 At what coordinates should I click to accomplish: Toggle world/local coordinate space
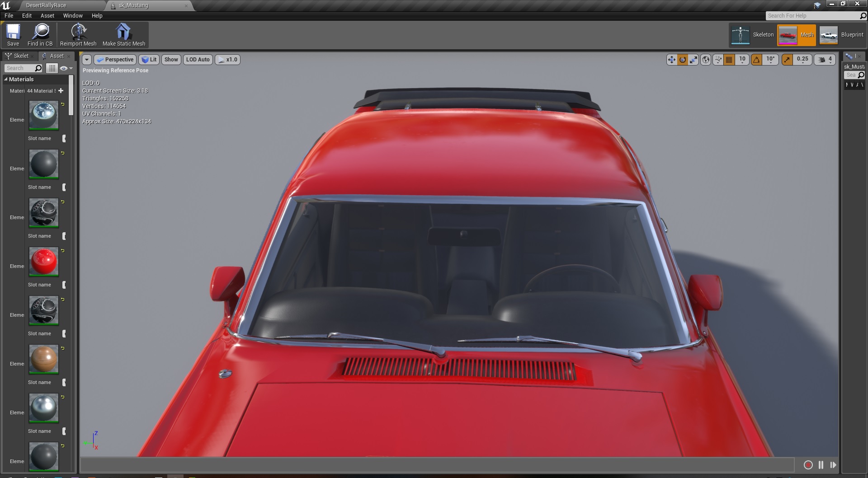pyautogui.click(x=706, y=60)
